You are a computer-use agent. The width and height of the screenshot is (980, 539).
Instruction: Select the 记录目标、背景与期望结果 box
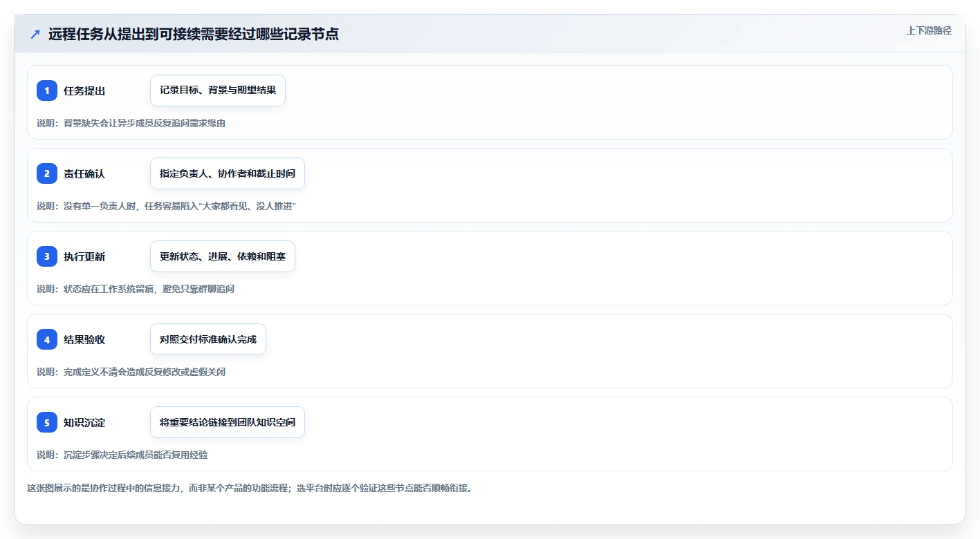(218, 91)
